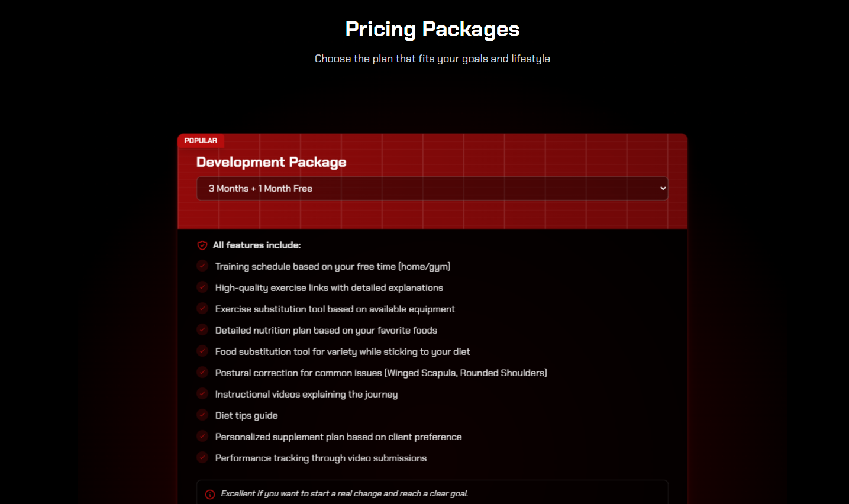Click the checkmark next to Personalized supplement plan

pos(202,437)
